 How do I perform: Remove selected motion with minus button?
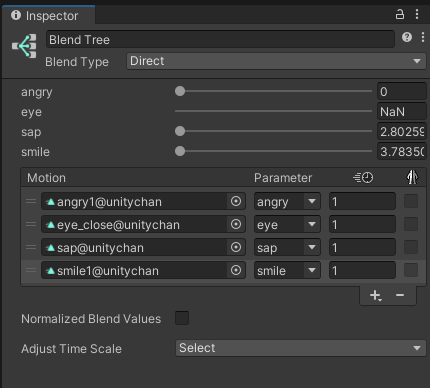(400, 295)
